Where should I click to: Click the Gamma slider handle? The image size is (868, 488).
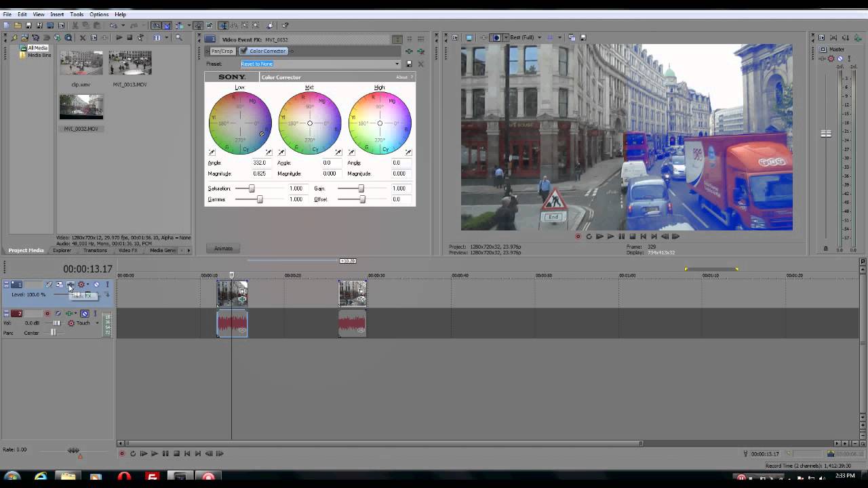point(259,199)
